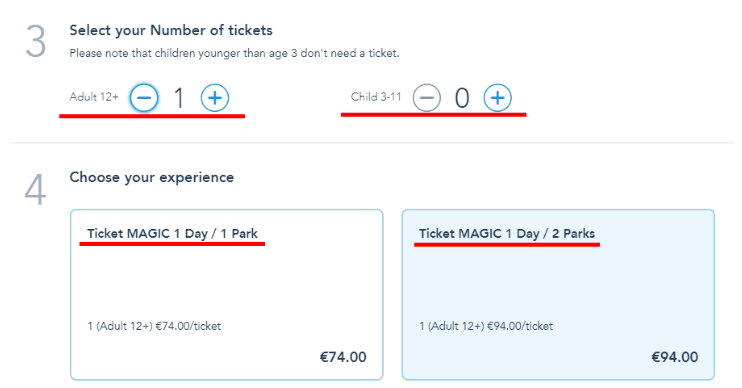
Task: Select the Ticket MAGIC 1 Day / 1 Park card
Action: [x=227, y=294]
